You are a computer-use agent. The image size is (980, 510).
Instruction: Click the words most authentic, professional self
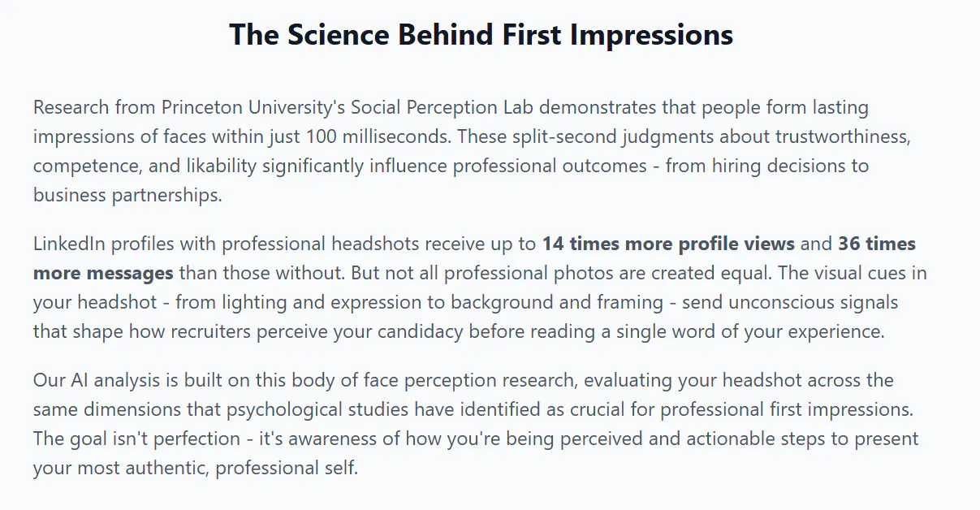click(215, 468)
